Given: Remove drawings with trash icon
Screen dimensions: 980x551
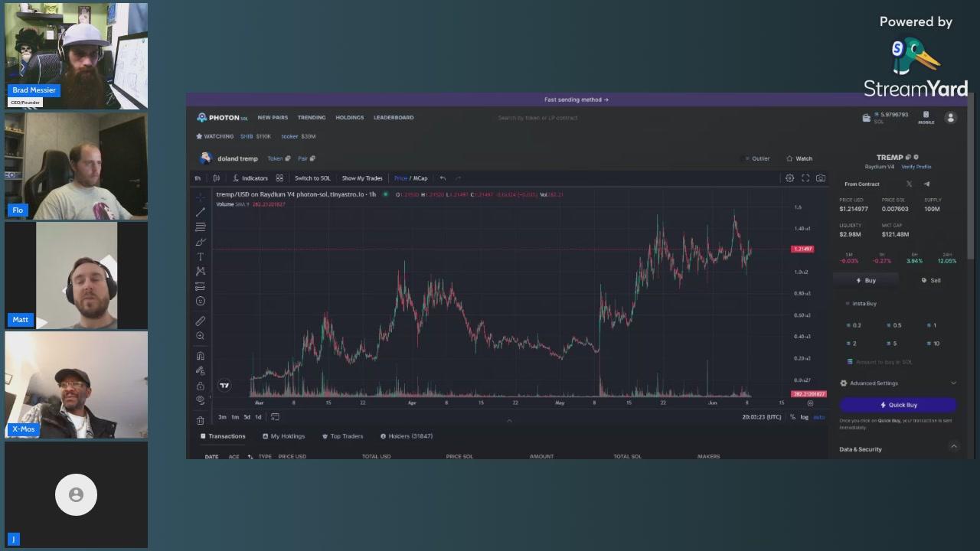Looking at the screenshot, I should pos(201,420).
